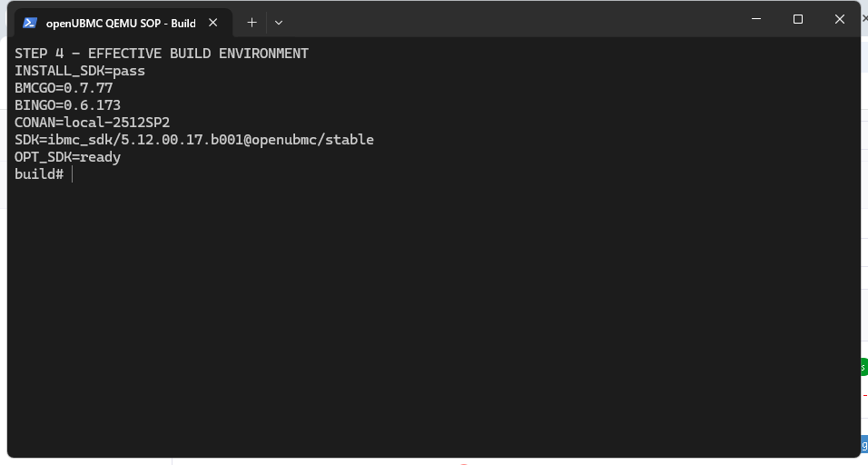Close the openUBMC QEMU SOP - Build tab
The image size is (868, 465).
pos(212,23)
